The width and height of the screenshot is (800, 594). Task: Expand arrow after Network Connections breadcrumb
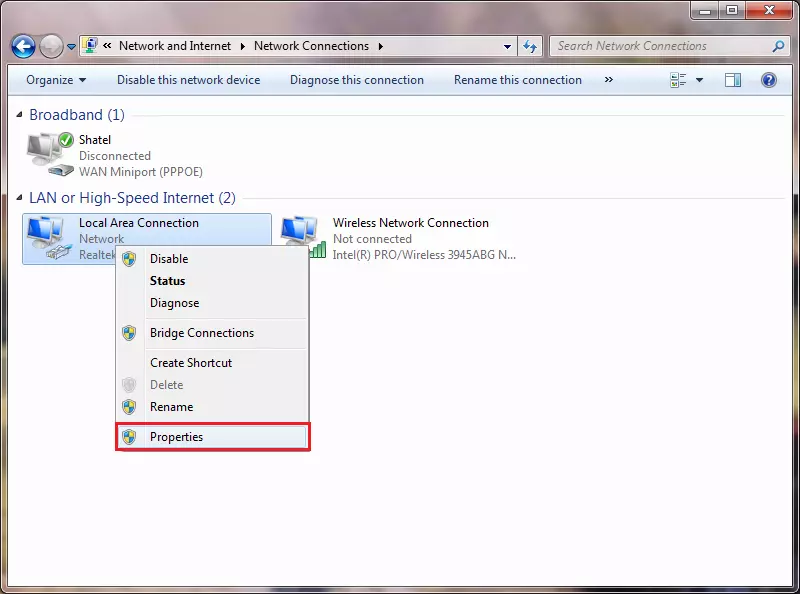click(x=381, y=46)
